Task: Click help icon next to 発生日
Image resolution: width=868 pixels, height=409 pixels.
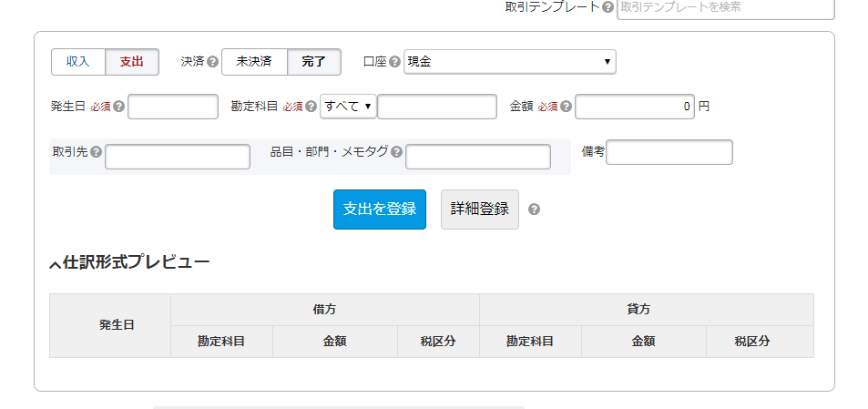Action: 119,107
